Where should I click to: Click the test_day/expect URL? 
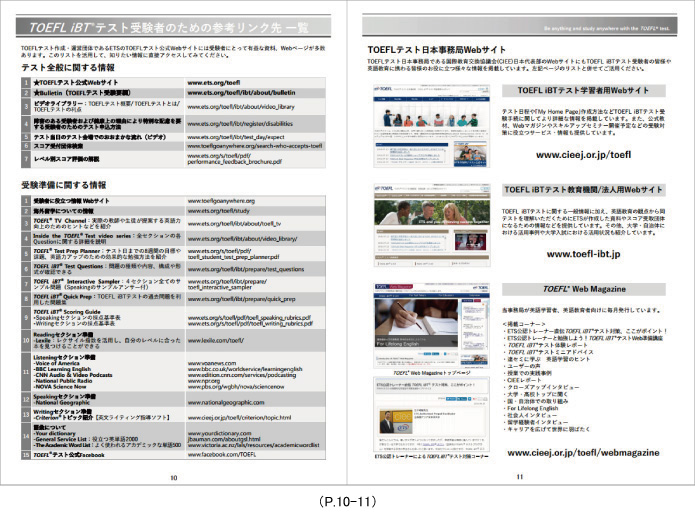(x=236, y=137)
